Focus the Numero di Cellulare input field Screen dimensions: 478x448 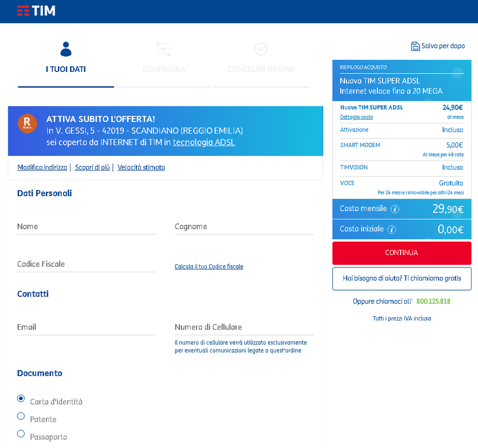(x=244, y=327)
